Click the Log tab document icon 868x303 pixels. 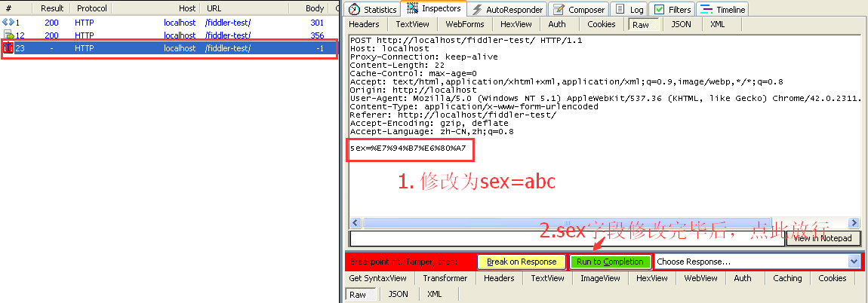620,9
